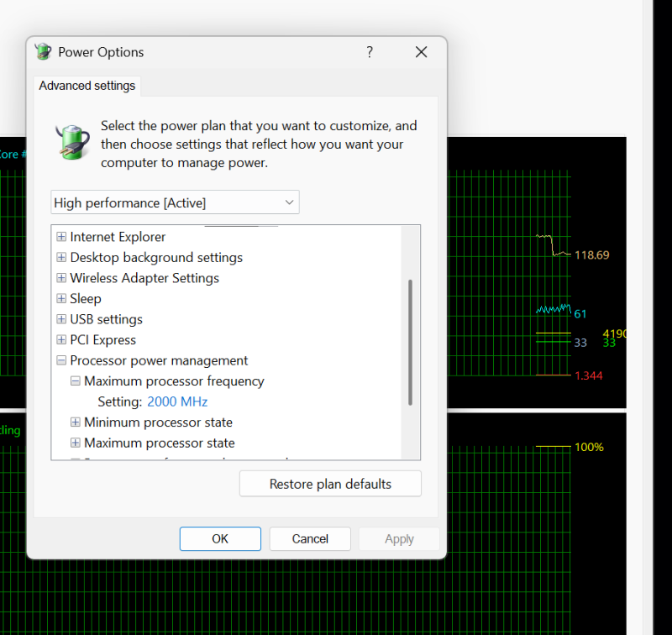Click Restore plan defaults button

[x=330, y=484]
